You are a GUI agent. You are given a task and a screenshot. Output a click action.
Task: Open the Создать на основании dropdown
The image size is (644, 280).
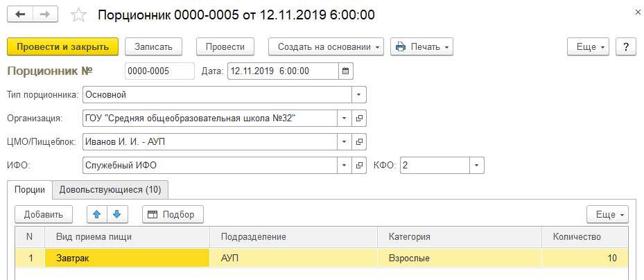coord(326,46)
